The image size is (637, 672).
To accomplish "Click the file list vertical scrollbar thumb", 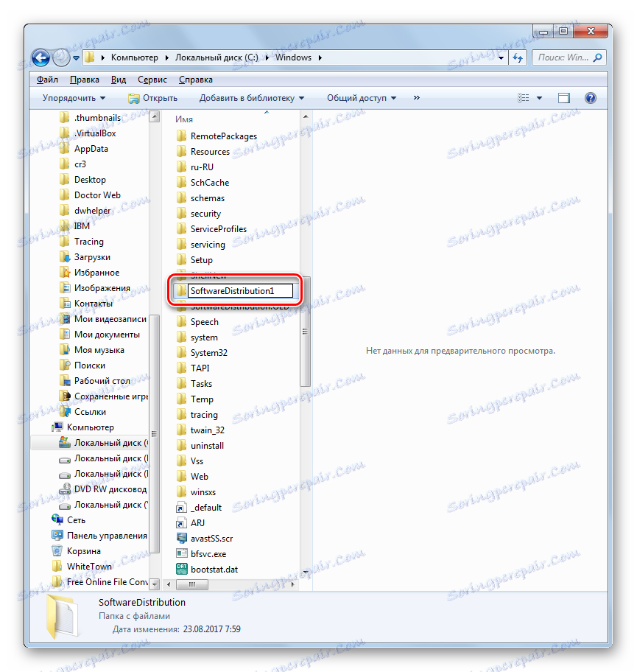I will tap(305, 332).
